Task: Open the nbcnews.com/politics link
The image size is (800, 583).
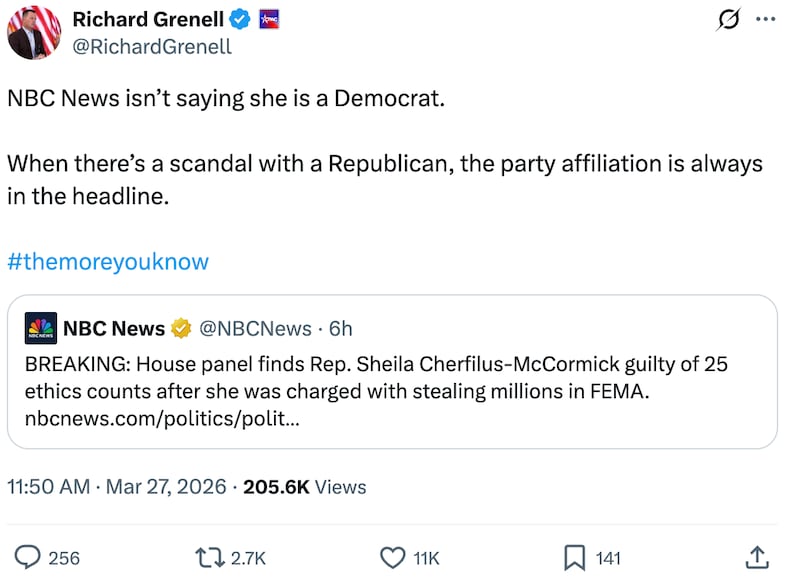Action: (x=160, y=419)
